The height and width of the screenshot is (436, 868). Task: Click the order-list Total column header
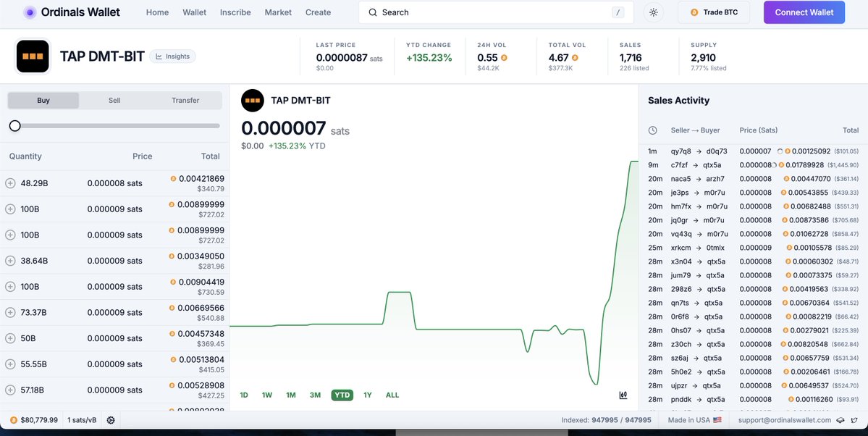pos(211,156)
